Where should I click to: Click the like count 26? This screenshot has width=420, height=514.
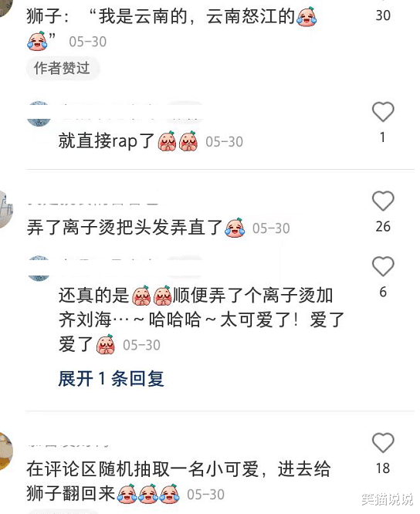pos(383,226)
